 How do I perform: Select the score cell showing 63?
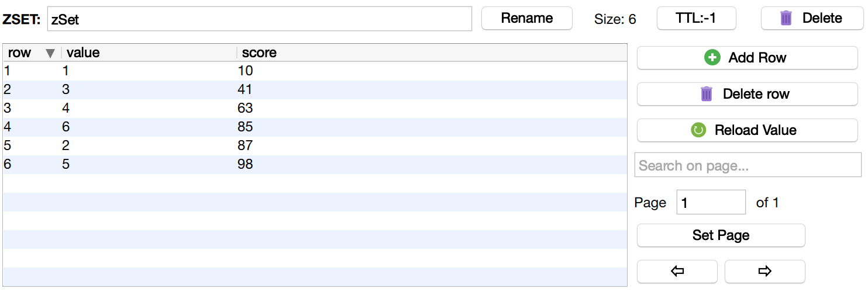pyautogui.click(x=246, y=109)
